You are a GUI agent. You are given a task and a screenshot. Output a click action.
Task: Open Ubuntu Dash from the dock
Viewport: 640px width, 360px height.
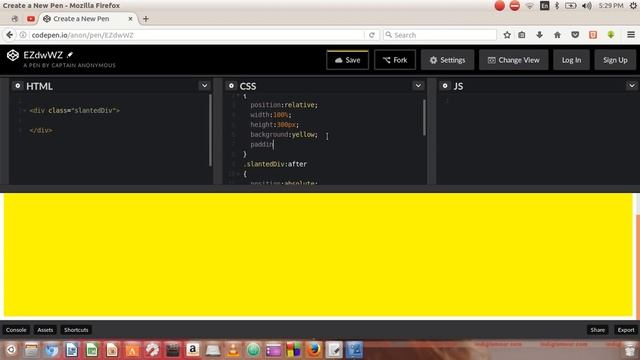[11, 350]
